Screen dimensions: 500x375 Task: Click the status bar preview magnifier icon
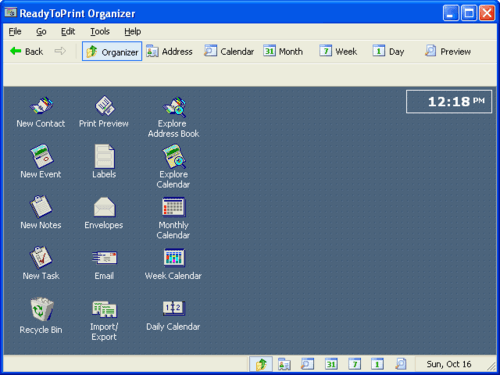401,364
